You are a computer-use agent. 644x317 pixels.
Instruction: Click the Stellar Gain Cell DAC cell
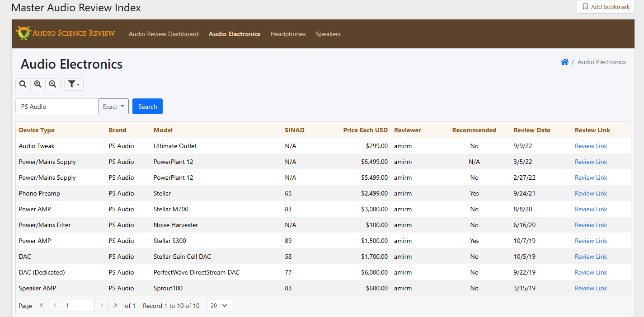pos(182,256)
